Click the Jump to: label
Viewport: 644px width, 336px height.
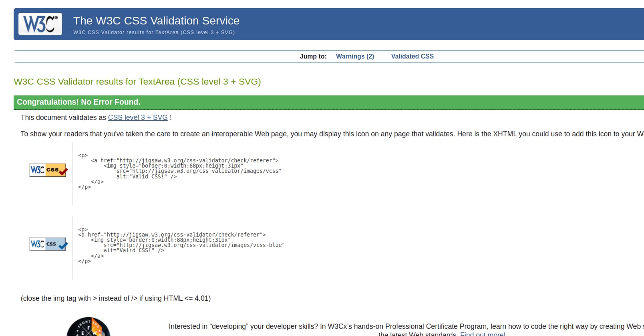tap(313, 57)
